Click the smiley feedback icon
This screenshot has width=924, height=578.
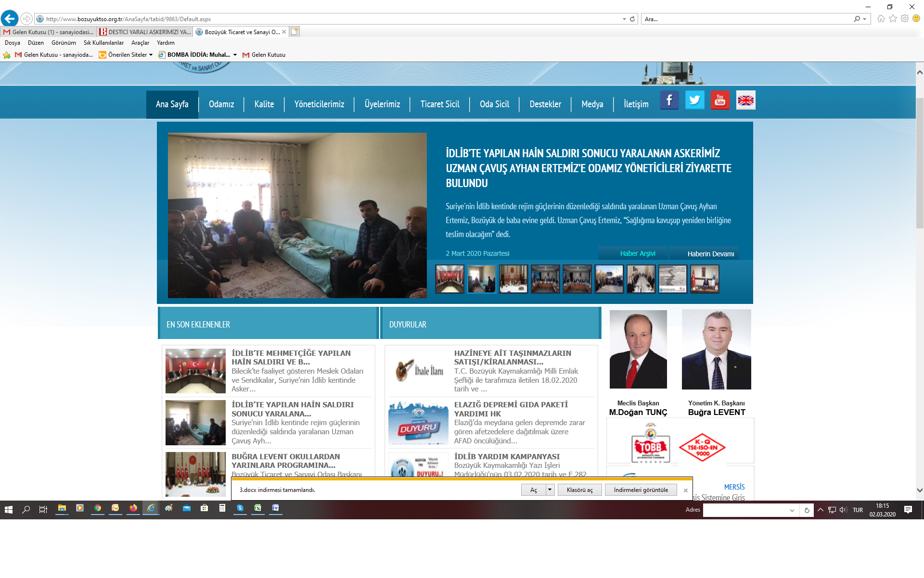click(916, 18)
